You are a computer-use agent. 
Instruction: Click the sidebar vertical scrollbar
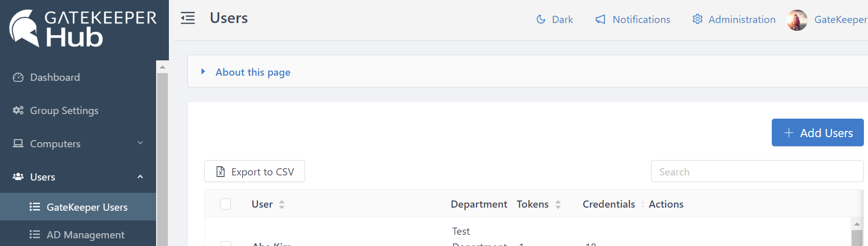pyautogui.click(x=162, y=153)
